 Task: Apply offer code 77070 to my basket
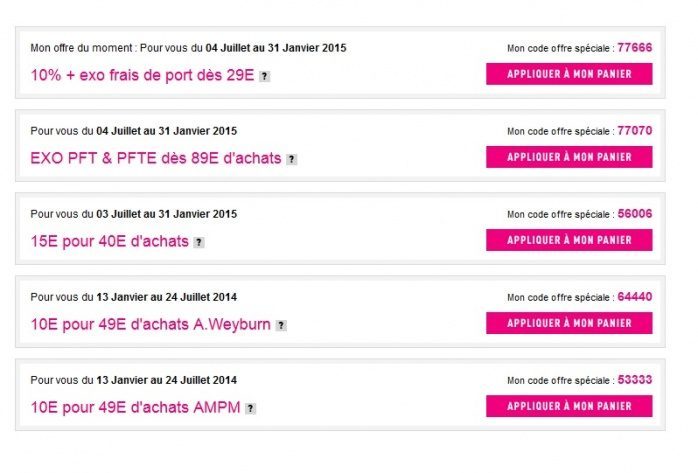click(x=568, y=157)
